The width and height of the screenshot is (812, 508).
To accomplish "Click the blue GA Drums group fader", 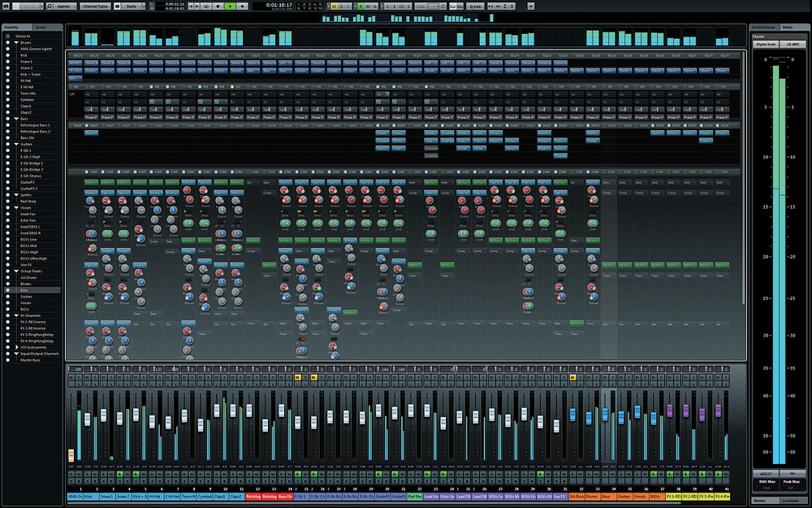I will pos(572,415).
